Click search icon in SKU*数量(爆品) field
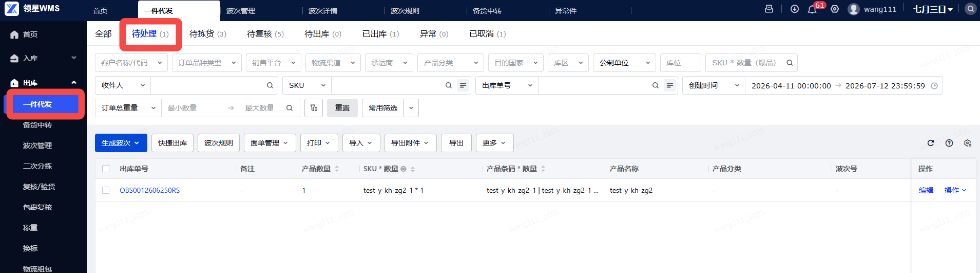 click(790, 63)
